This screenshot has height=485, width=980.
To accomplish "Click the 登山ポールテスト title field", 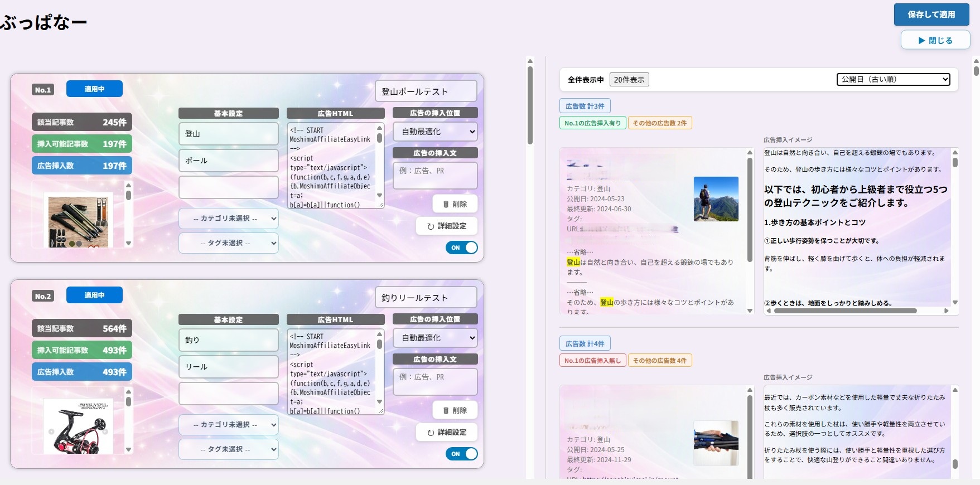I will tap(426, 91).
